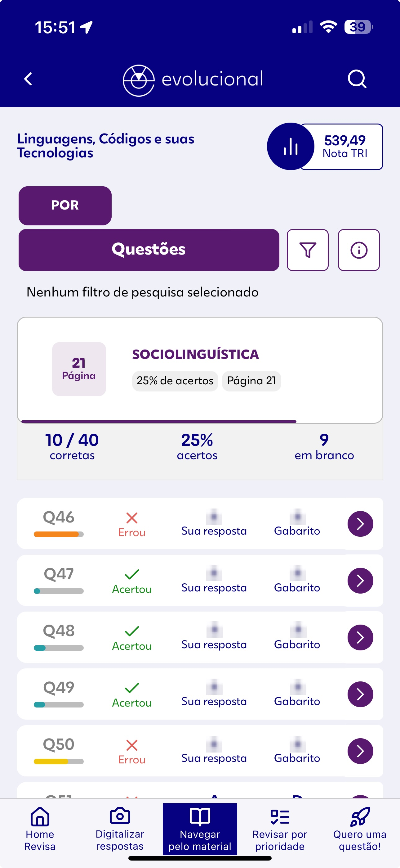Open the Sociolinguística page 21 card
The width and height of the screenshot is (400, 868).
pyautogui.click(x=200, y=370)
